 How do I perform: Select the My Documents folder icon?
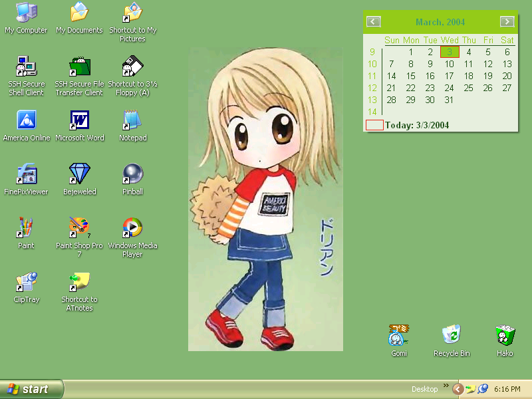coord(79,13)
